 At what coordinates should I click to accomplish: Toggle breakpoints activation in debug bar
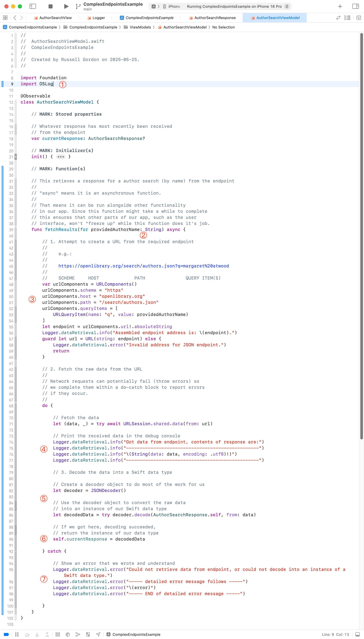point(7,634)
